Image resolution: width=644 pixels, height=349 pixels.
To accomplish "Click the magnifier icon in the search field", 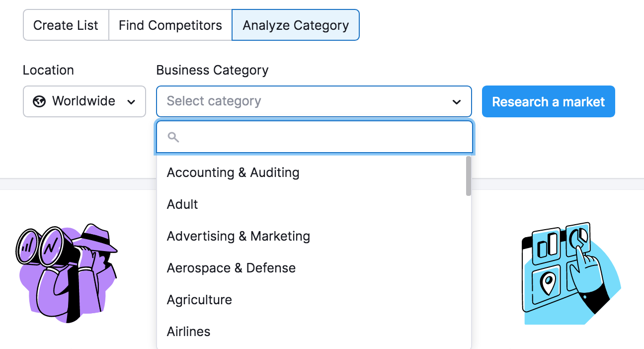I will click(173, 136).
